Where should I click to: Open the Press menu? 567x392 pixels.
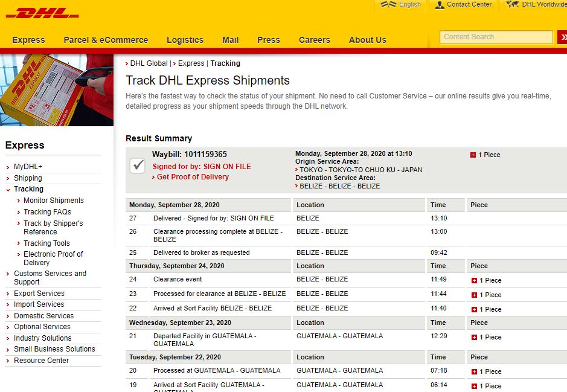click(x=269, y=40)
